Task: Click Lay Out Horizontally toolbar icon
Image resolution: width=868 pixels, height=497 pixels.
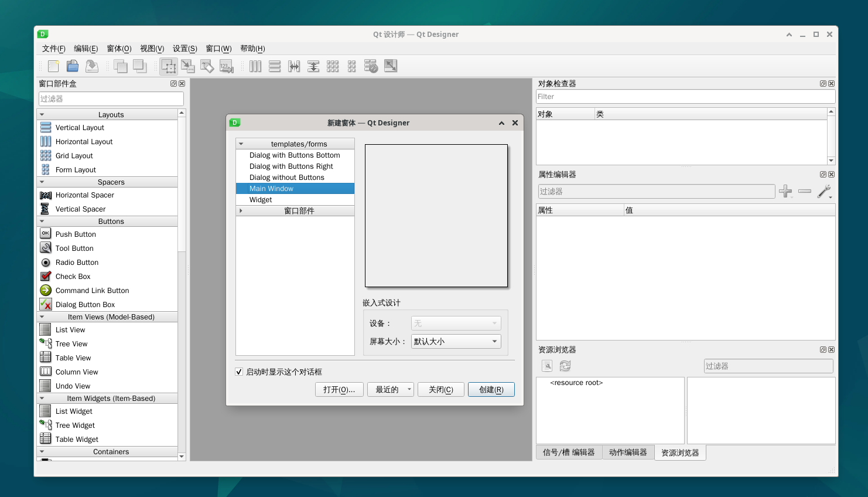Action: coord(255,66)
